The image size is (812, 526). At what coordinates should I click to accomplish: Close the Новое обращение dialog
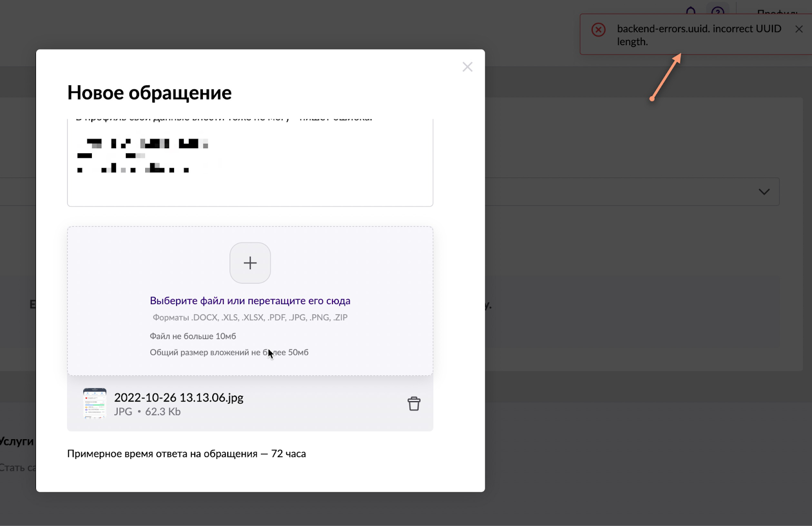pos(467,67)
